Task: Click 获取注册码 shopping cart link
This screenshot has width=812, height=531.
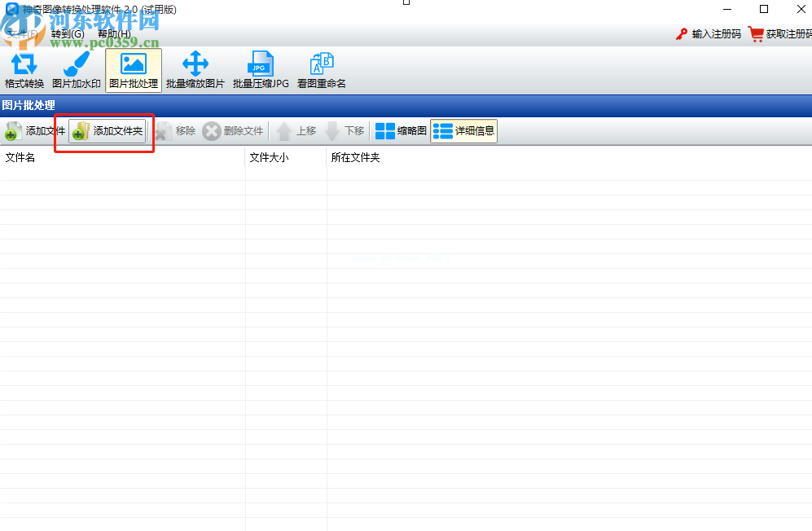Action: [780, 34]
